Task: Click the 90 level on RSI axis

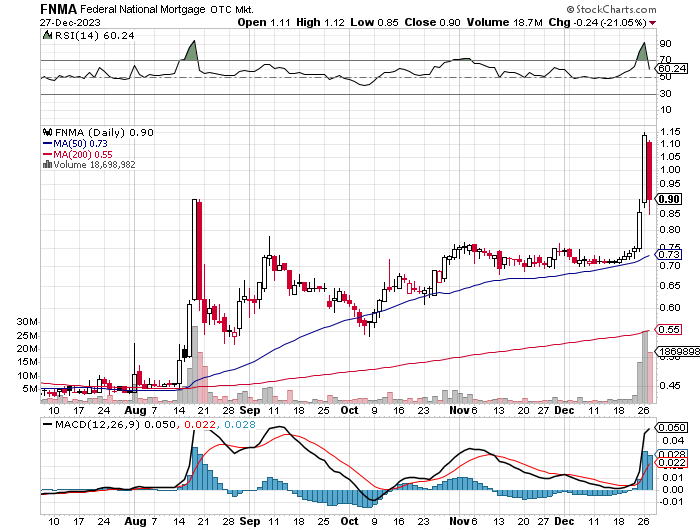Action: [665, 44]
